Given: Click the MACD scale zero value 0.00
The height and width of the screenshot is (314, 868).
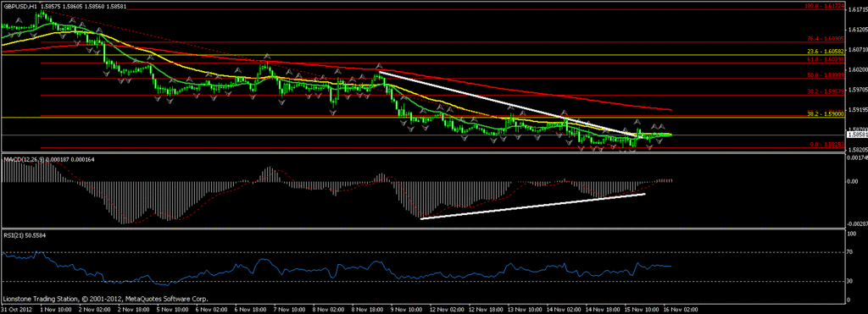Looking at the screenshot, I should (x=853, y=181).
